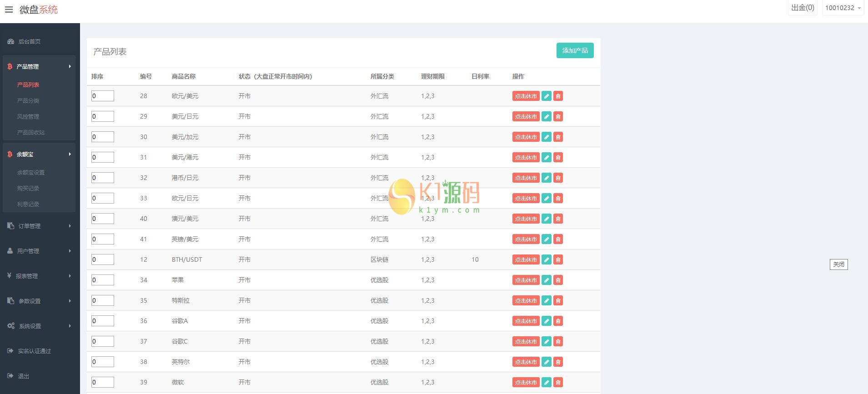Click sort order input for 欧元/美元 row
The height and width of the screenshot is (394, 868).
click(103, 96)
